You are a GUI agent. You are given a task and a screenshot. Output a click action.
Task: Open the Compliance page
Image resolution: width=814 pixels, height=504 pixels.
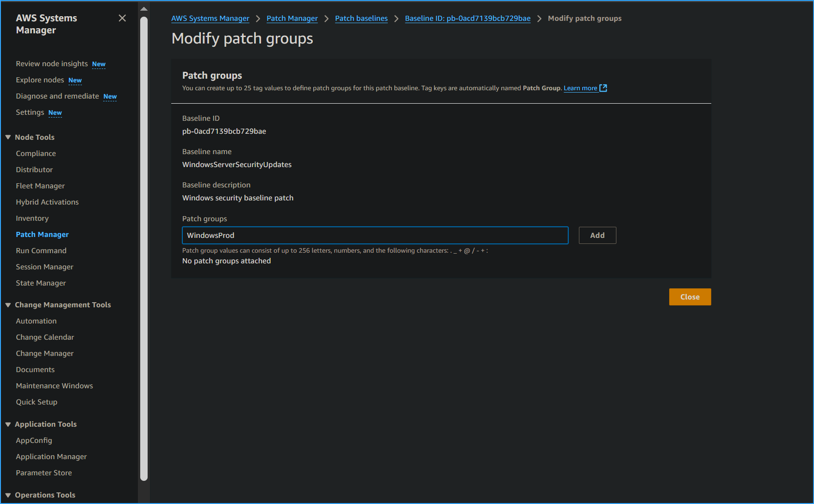[36, 153]
